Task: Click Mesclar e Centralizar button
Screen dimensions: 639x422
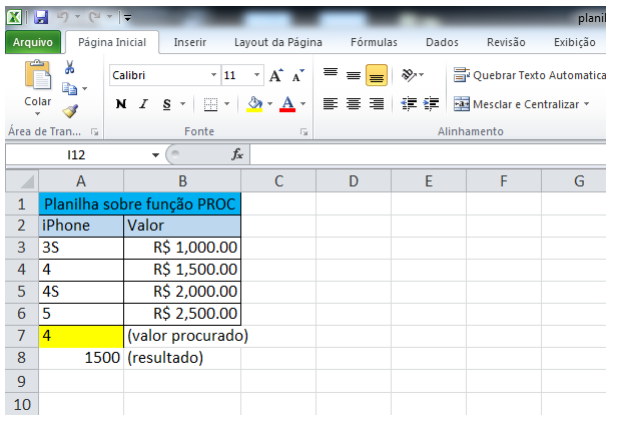Action: point(520,104)
